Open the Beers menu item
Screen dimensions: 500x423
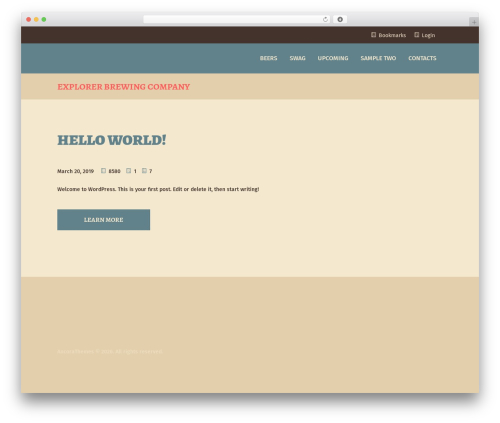point(268,58)
